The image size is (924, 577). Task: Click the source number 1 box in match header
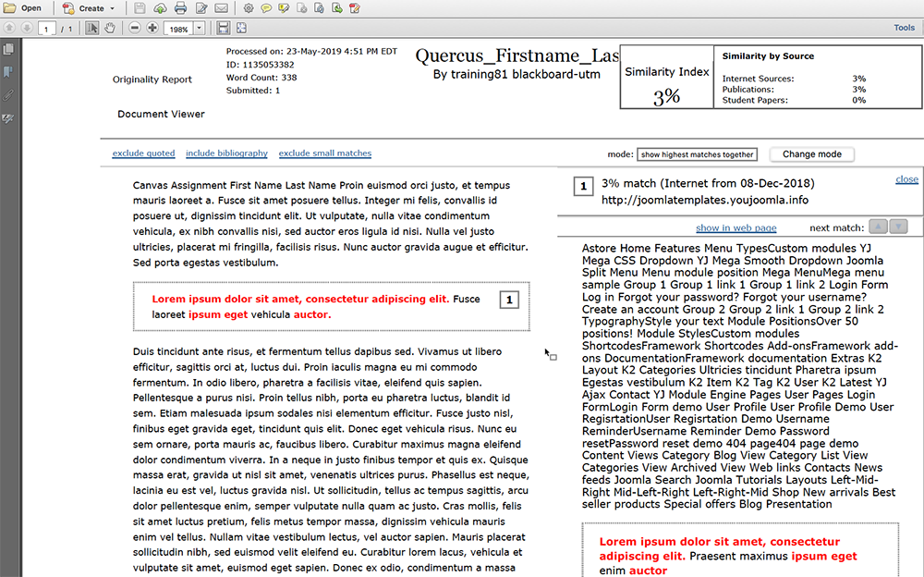[583, 187]
